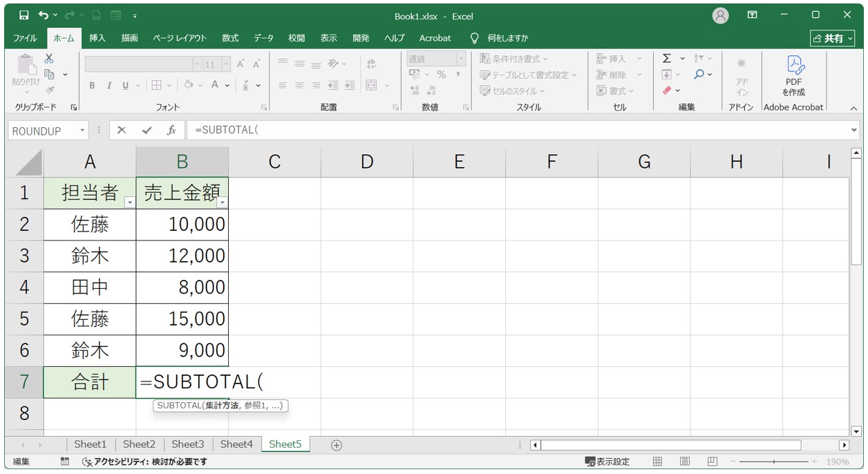
Task: Click the zoom slider in the status bar
Action: [x=773, y=462]
